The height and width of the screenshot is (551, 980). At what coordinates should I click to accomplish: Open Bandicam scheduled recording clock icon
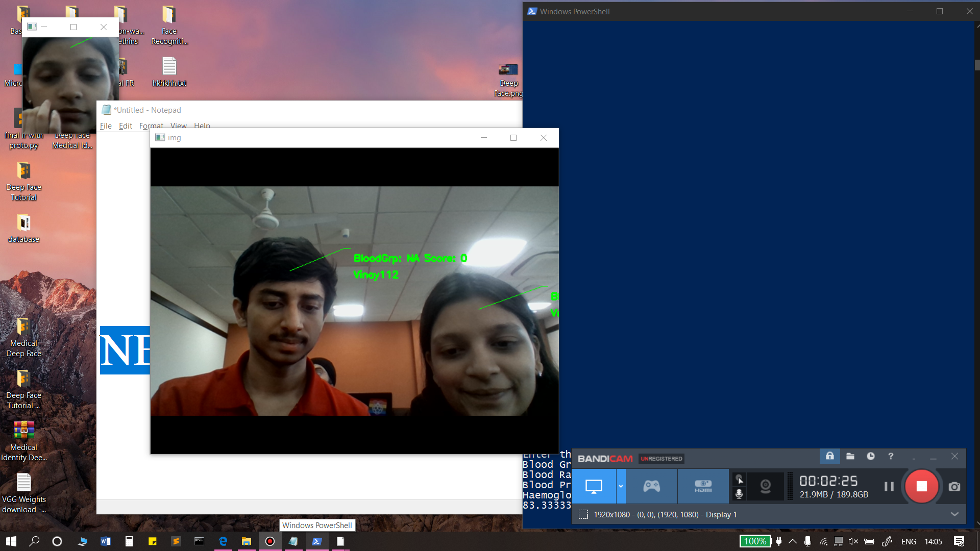[x=870, y=457]
